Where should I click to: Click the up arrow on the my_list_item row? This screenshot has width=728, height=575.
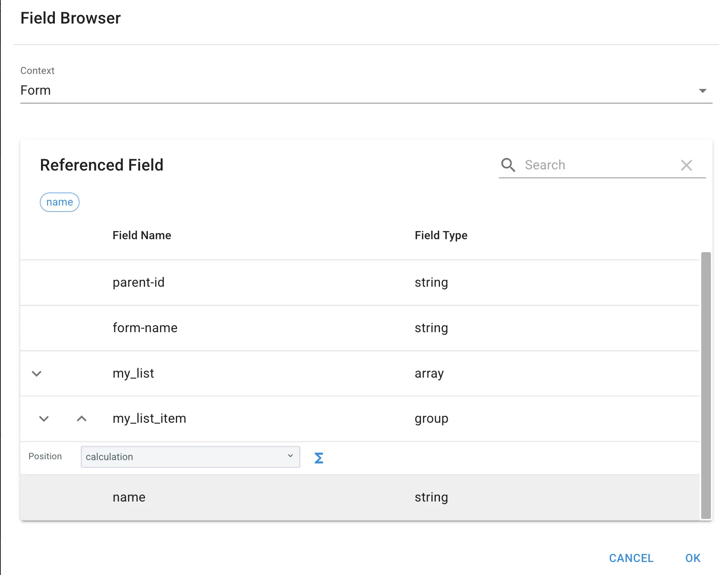coord(82,419)
